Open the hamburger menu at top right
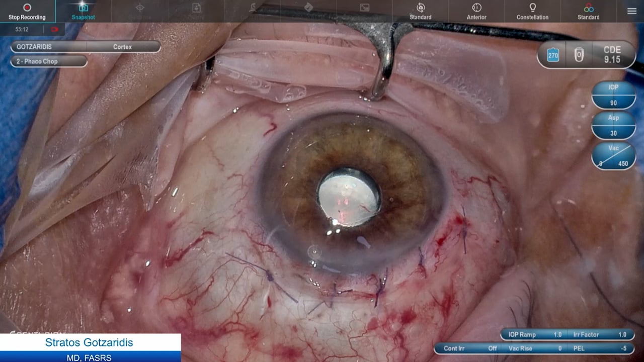The height and width of the screenshot is (362, 644). tap(632, 11)
